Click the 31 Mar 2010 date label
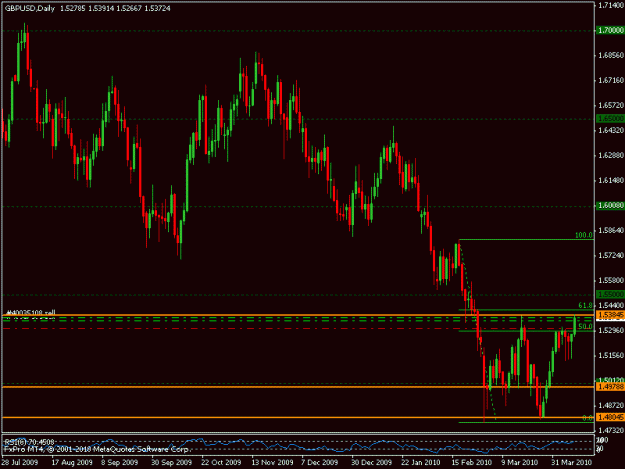 click(x=572, y=463)
